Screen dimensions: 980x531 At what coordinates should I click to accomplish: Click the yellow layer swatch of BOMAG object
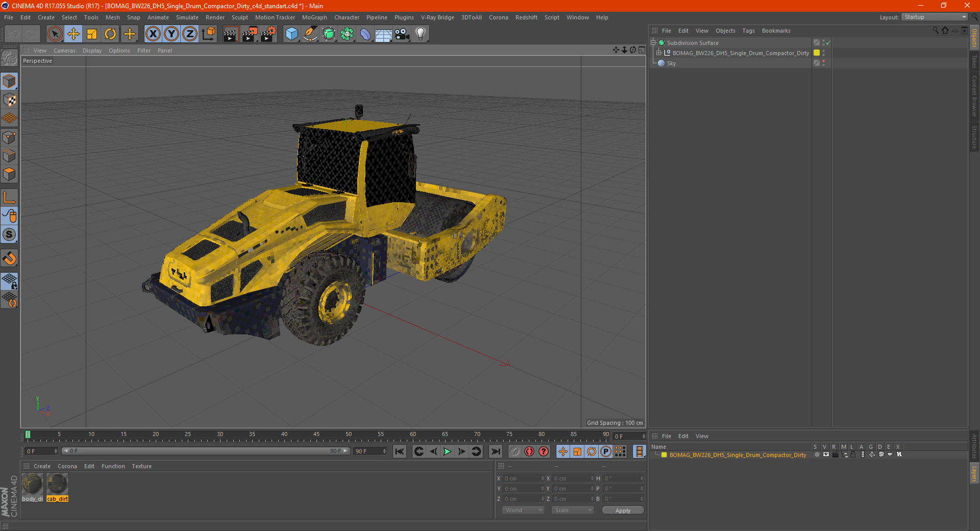[817, 53]
